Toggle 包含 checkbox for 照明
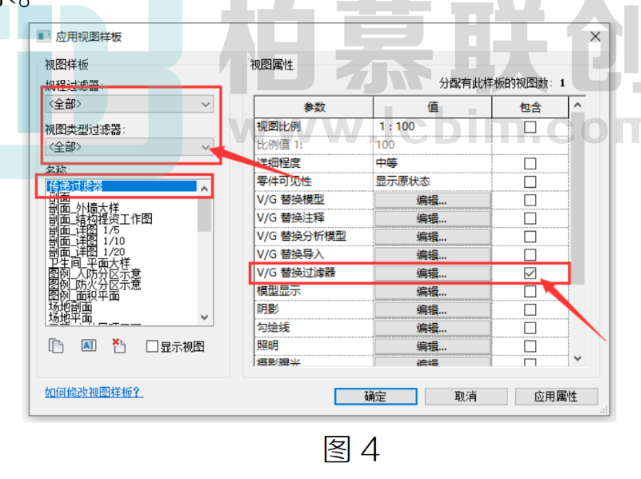 [530, 346]
